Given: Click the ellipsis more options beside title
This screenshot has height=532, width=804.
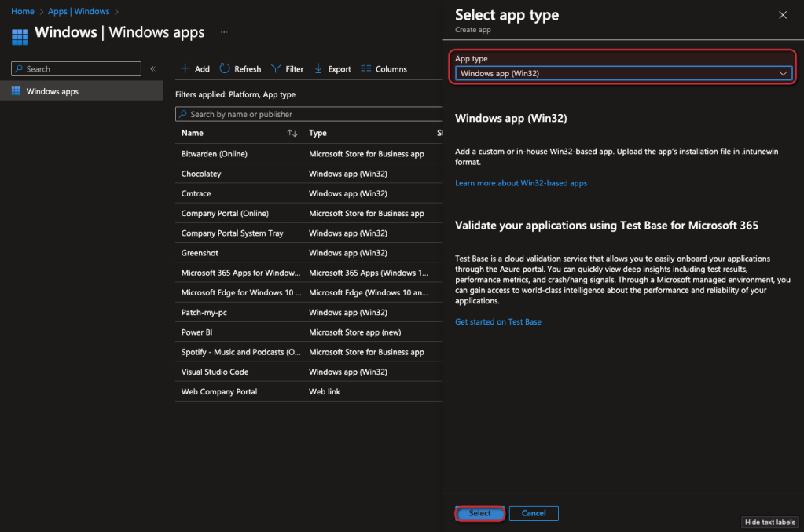Looking at the screenshot, I should tap(224, 32).
